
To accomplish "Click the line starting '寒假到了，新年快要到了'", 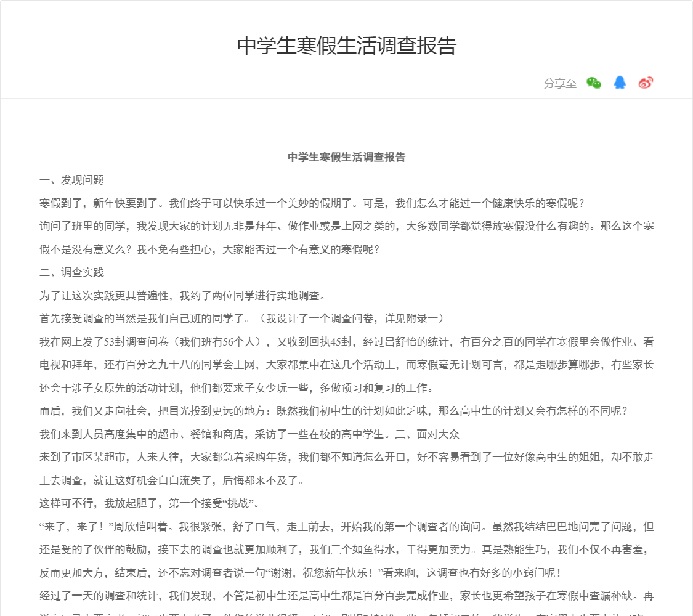I will [312, 203].
